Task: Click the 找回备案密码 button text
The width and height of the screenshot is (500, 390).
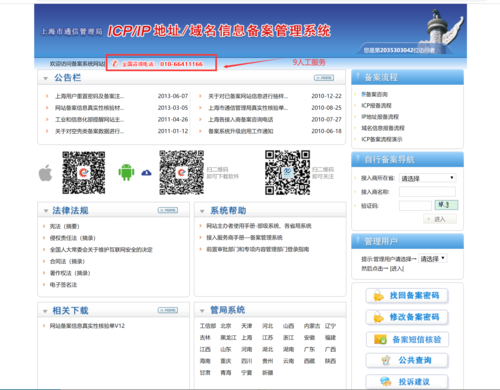Action: pyautogui.click(x=414, y=295)
